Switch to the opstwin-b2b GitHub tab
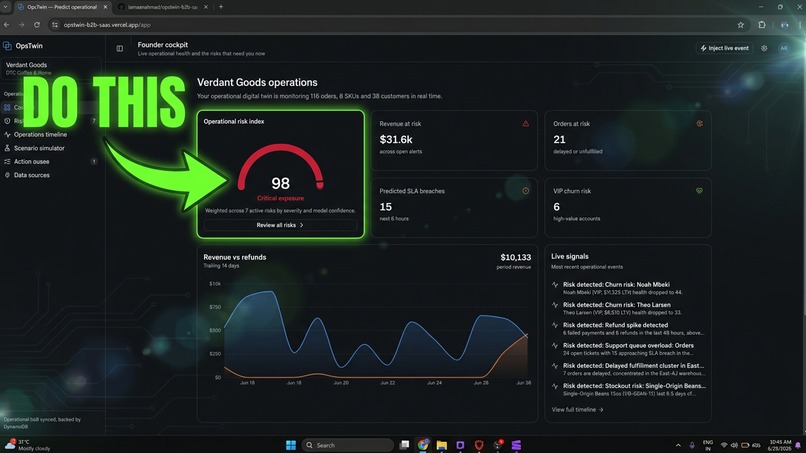This screenshot has width=806, height=453. [162, 7]
